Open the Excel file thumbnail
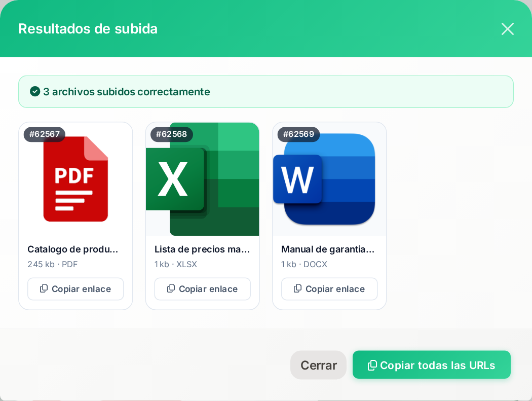Viewport: 532px width, 401px height. 203,179
